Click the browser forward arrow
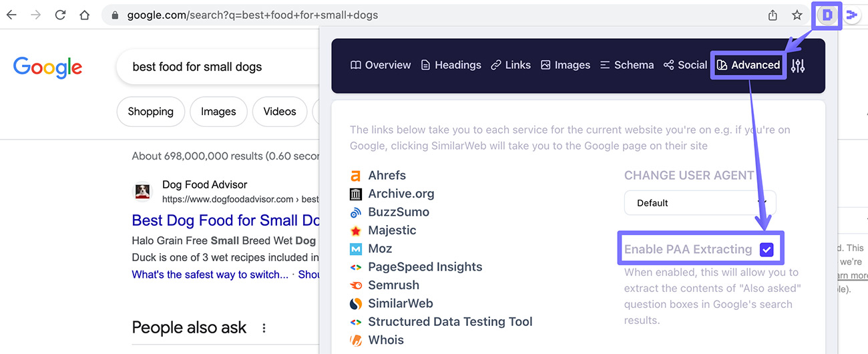The width and height of the screenshot is (868, 354). pos(35,15)
